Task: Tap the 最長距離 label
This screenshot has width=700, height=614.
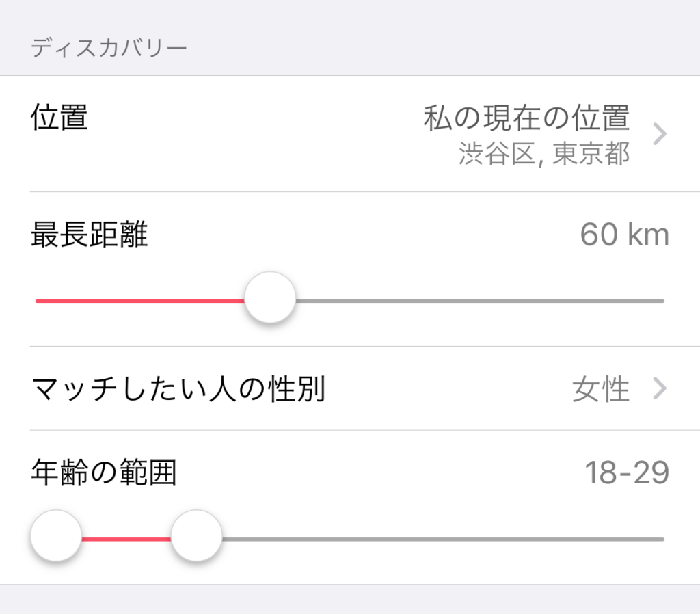Action: [x=90, y=236]
